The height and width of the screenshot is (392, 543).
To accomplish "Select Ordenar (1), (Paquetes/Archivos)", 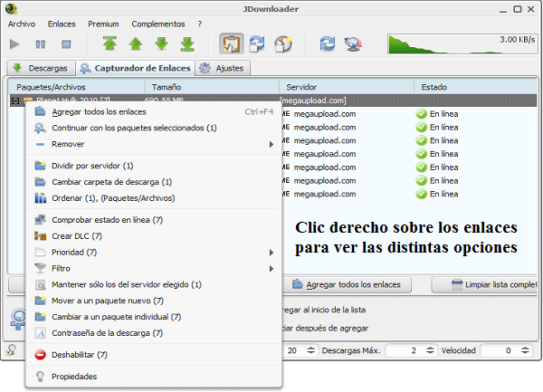I will click(154, 198).
